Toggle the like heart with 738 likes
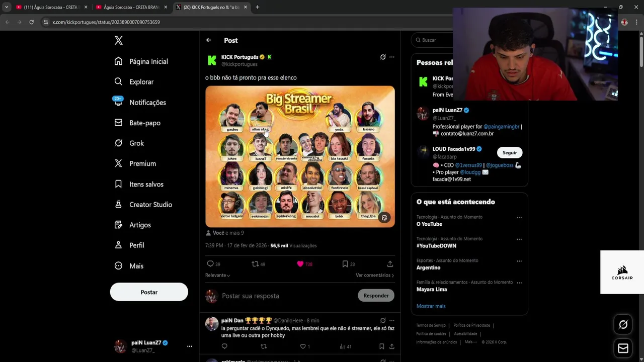This screenshot has width=644, height=362. [x=300, y=264]
